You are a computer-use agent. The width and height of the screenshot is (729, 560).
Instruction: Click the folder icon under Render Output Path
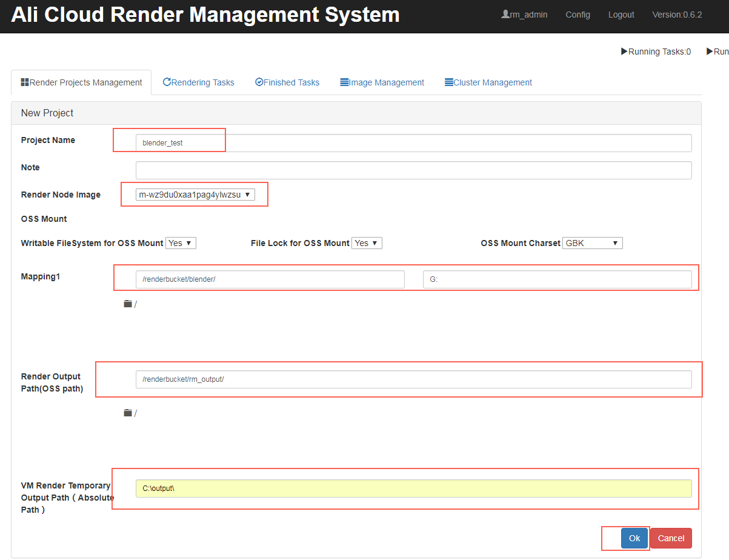tap(128, 413)
